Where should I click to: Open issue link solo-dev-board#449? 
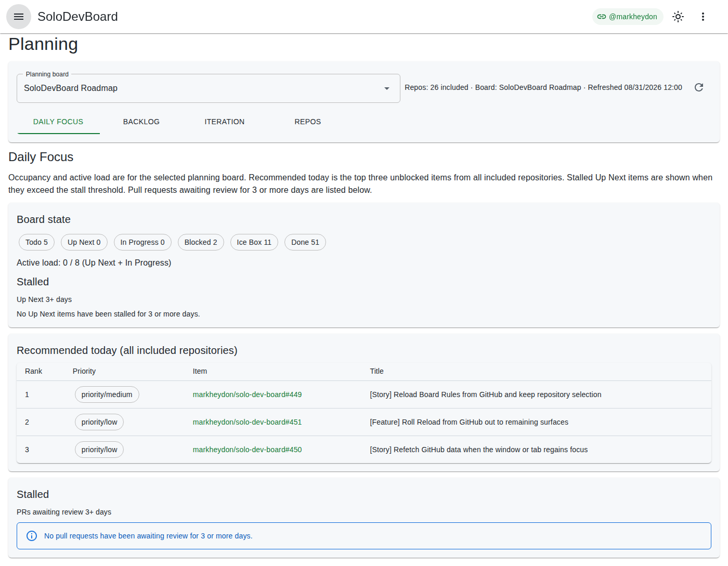pyautogui.click(x=247, y=394)
